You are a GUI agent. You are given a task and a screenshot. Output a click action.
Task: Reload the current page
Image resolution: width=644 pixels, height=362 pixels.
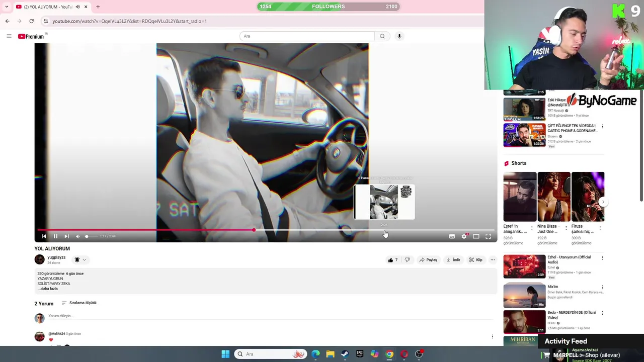click(31, 21)
